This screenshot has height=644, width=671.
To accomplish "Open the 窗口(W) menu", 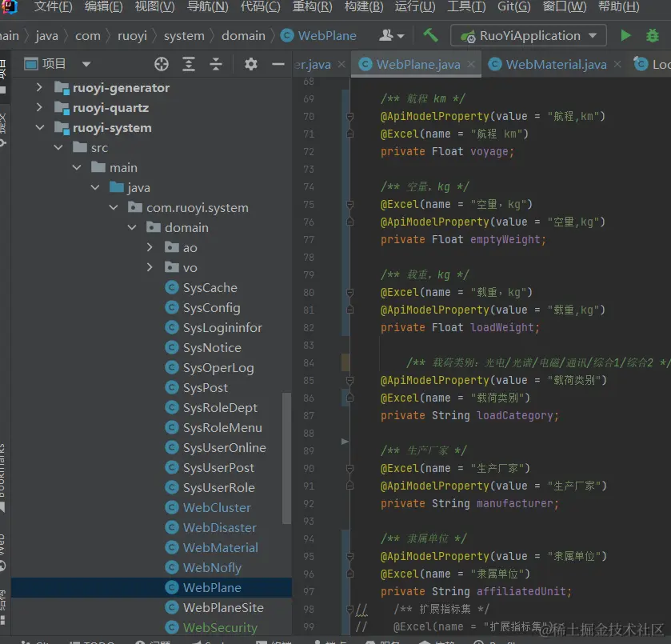I will coord(565,6).
